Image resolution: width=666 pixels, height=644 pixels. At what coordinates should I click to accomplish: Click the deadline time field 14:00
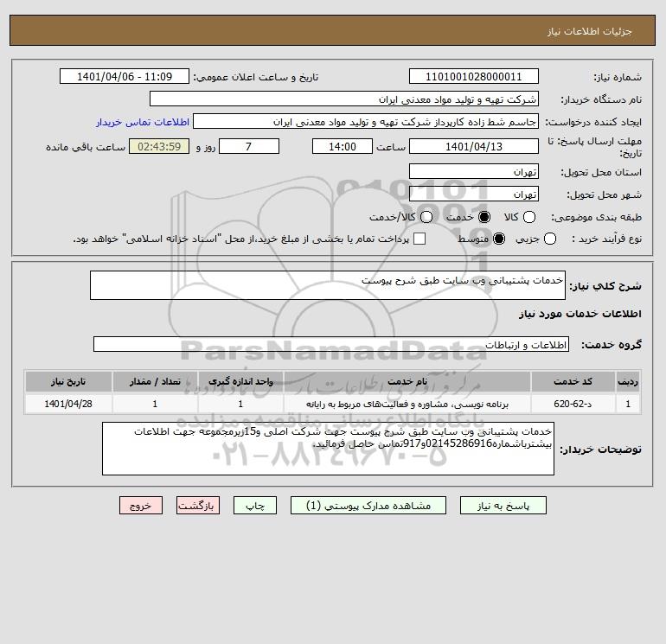(343, 146)
